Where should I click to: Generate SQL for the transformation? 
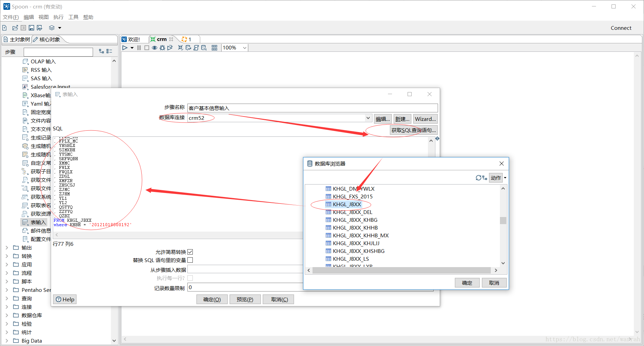click(196, 48)
